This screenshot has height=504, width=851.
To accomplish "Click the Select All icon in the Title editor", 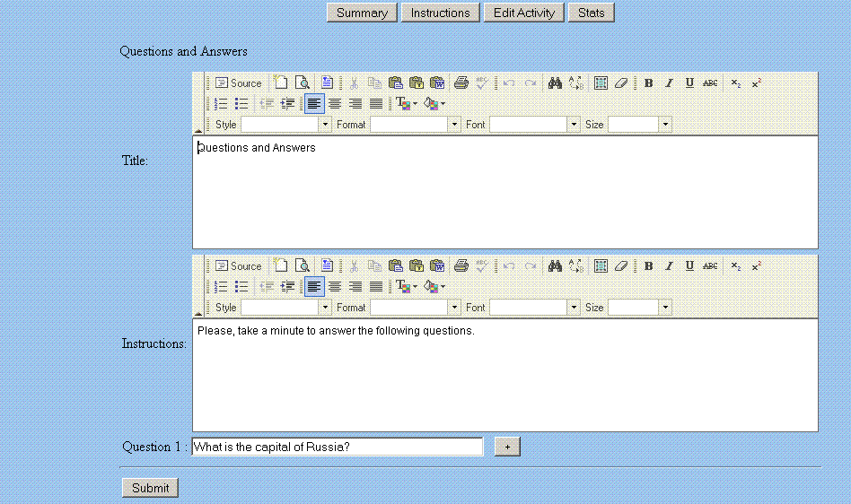I will pyautogui.click(x=601, y=83).
